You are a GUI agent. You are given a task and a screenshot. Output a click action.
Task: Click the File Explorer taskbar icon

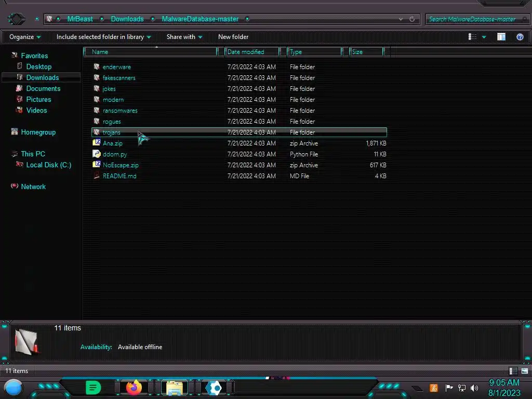[175, 388]
